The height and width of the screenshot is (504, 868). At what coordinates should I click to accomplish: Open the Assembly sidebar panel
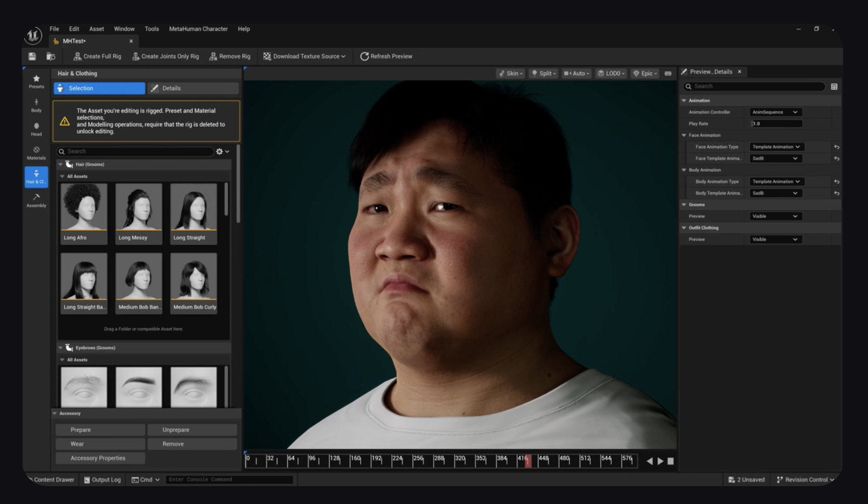36,200
